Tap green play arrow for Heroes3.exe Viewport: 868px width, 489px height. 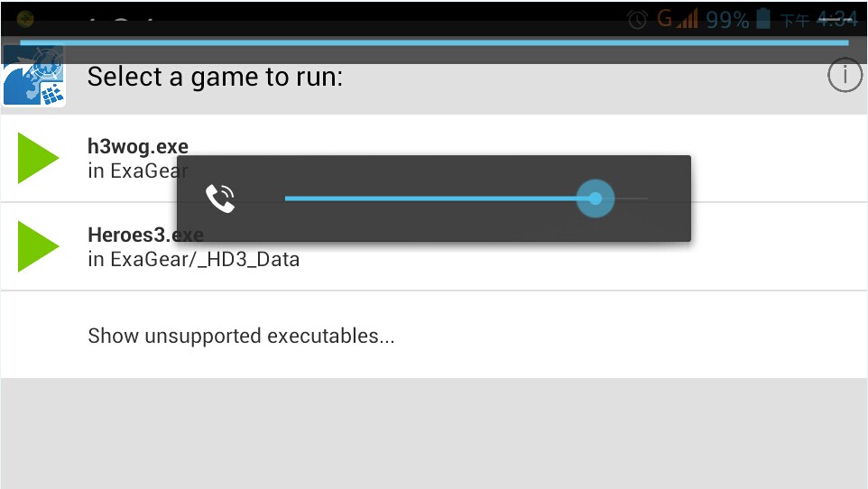click(x=38, y=246)
